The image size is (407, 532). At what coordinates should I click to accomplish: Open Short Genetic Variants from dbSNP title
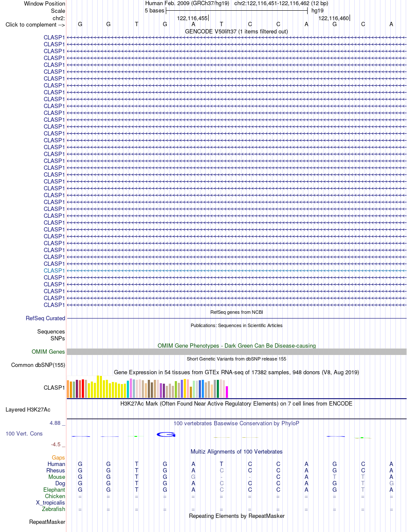coord(236,359)
